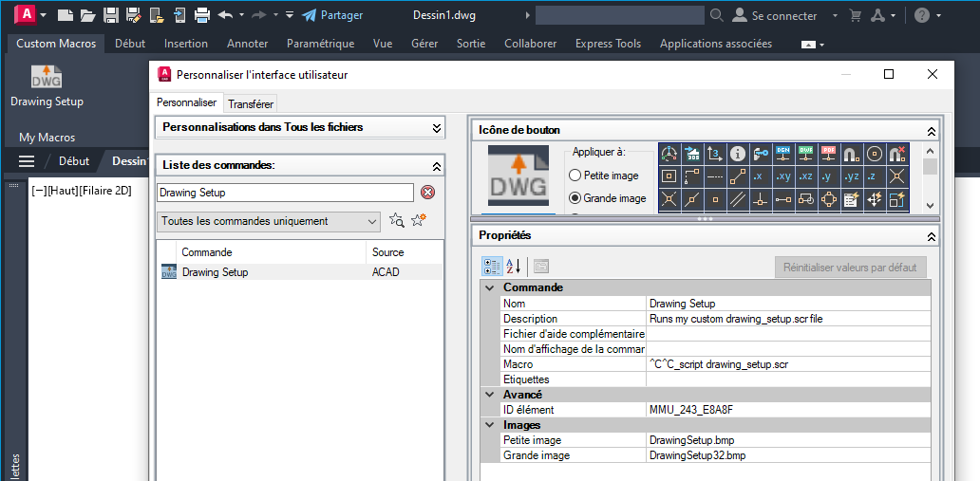Collapse the Icône de bouton panel

pos(932,131)
